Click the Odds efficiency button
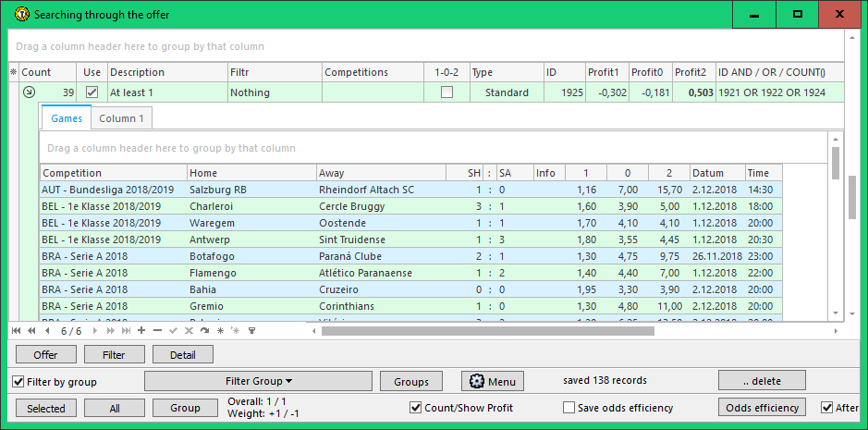868x430 pixels. tap(762, 408)
